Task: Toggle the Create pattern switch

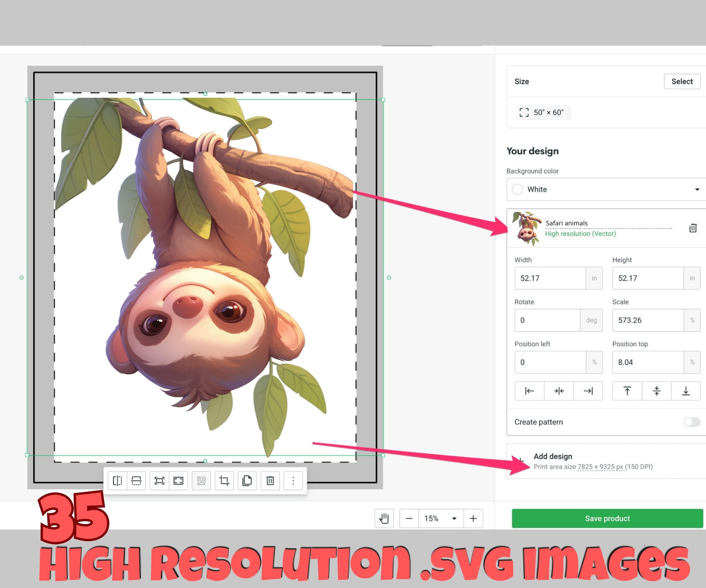Action: 692,422
